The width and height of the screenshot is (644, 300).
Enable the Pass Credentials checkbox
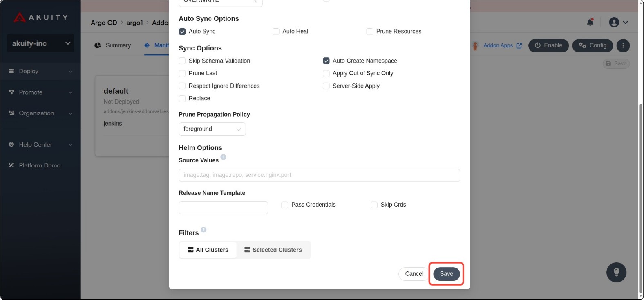click(285, 205)
